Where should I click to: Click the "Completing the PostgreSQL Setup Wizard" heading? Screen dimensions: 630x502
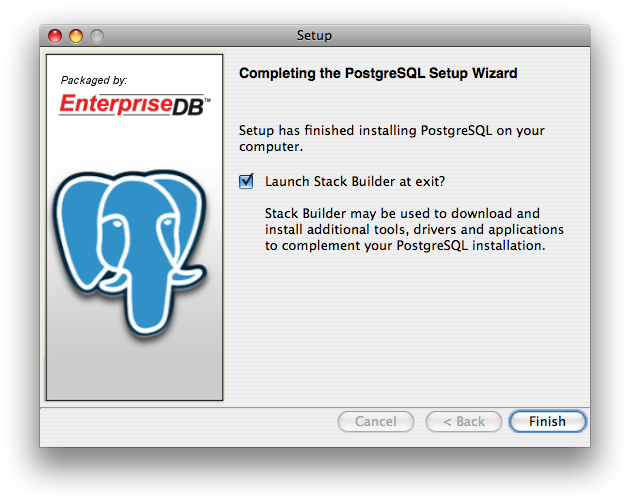[378, 73]
